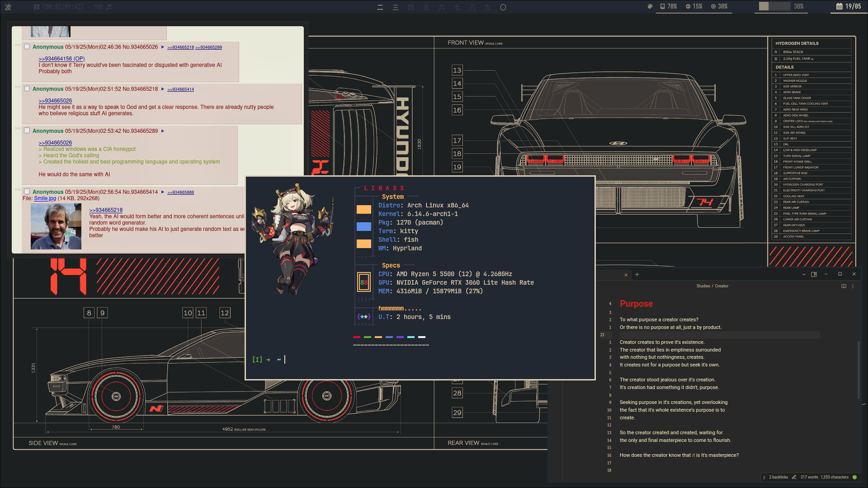
Task: Open post menu arrow for No.934665026
Action: click(163, 47)
